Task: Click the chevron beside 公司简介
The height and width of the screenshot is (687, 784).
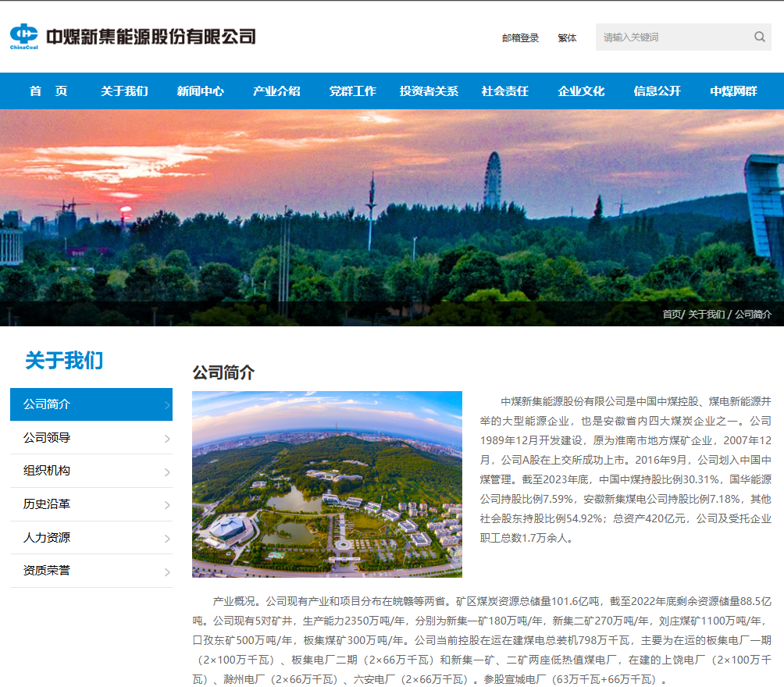Action: [167, 405]
